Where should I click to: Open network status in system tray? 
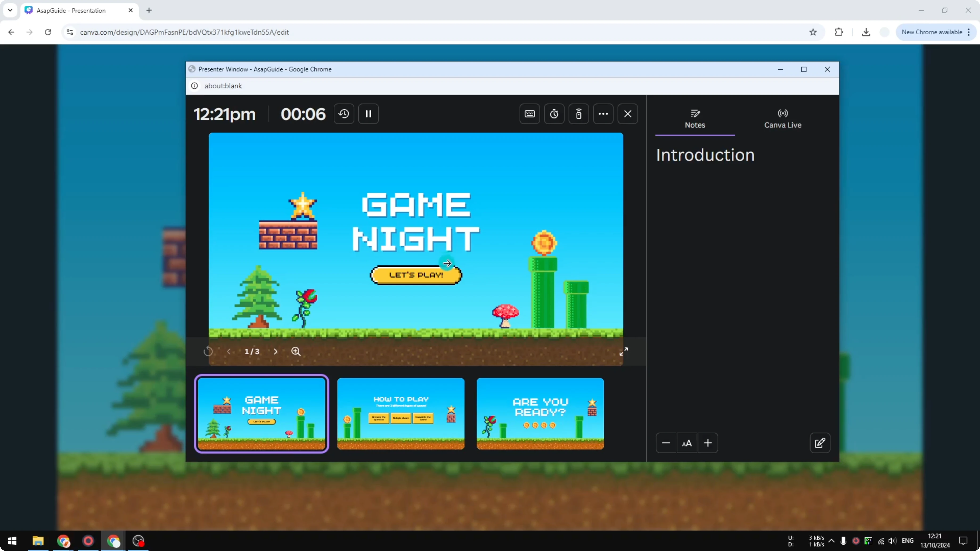click(881, 541)
